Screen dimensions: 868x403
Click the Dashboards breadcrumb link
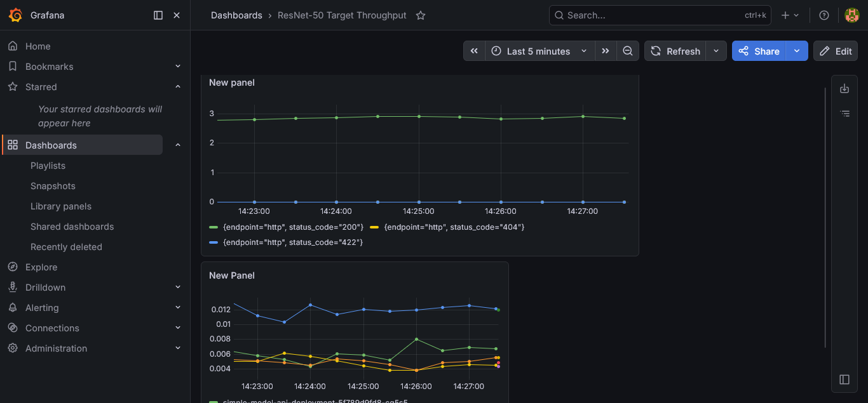(x=236, y=15)
